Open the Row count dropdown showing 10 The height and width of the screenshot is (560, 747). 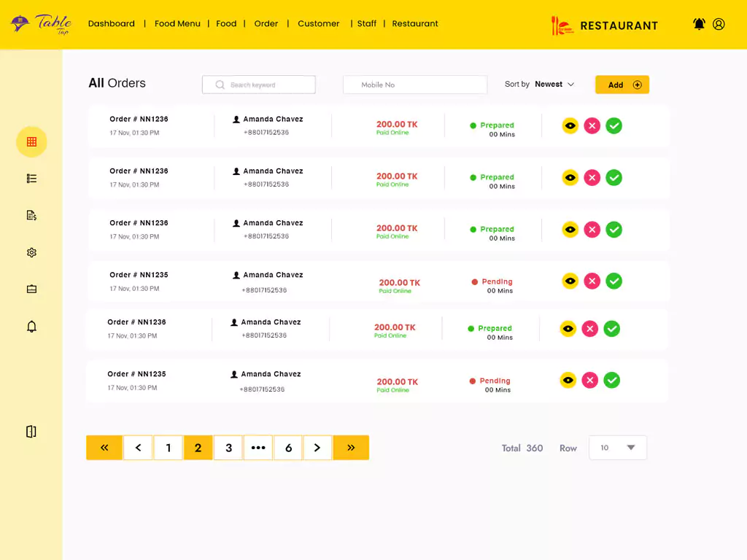click(x=617, y=448)
